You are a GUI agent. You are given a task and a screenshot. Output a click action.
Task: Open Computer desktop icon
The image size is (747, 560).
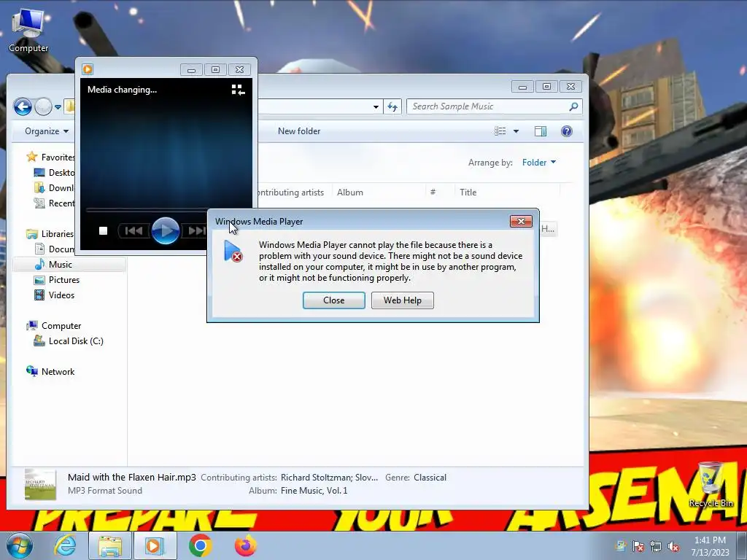pyautogui.click(x=28, y=31)
